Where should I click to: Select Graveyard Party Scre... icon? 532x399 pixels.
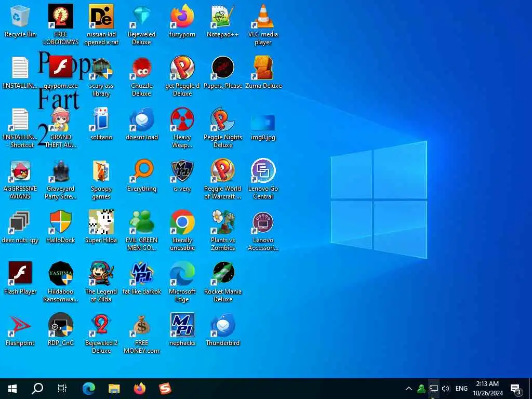point(60,179)
